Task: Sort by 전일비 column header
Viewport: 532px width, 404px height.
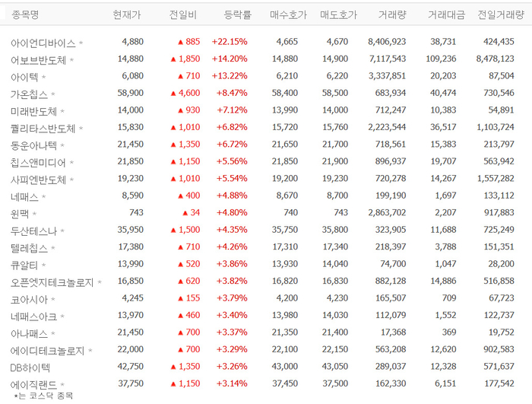Action: (183, 14)
